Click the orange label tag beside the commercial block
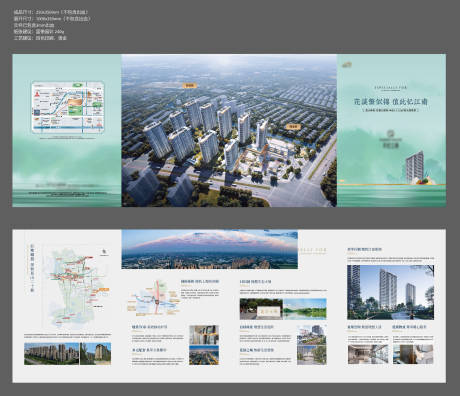Image resolution: width=460 pixels, height=396 pixels. pyautogui.click(x=293, y=127)
